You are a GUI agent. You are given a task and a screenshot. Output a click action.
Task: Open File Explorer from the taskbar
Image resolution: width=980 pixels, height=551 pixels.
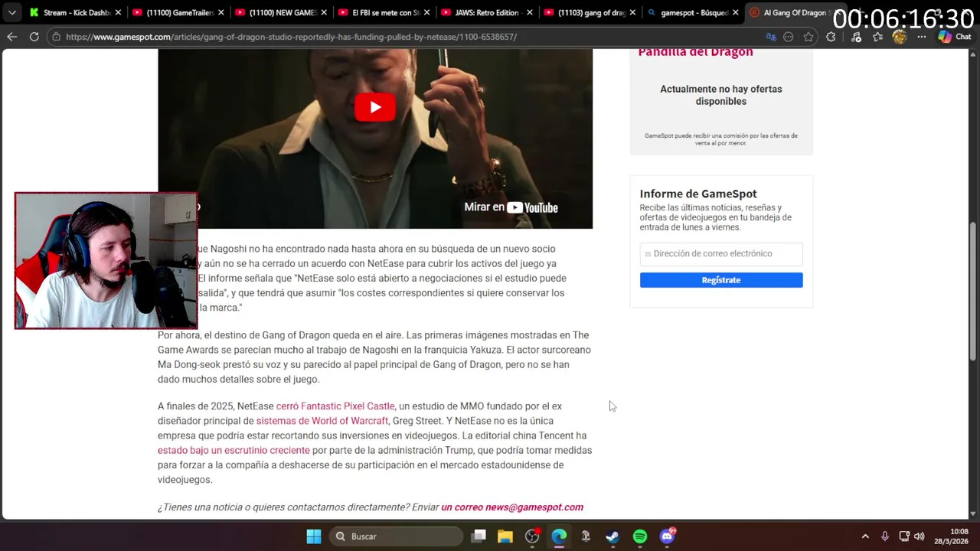point(505,536)
